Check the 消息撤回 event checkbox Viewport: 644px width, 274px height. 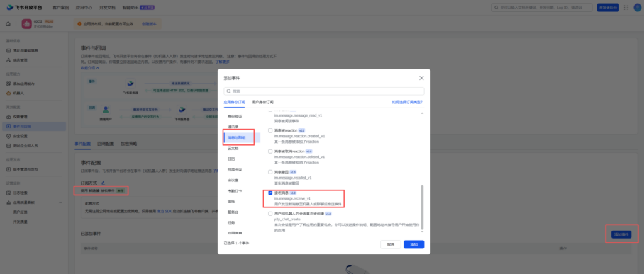tap(270, 172)
